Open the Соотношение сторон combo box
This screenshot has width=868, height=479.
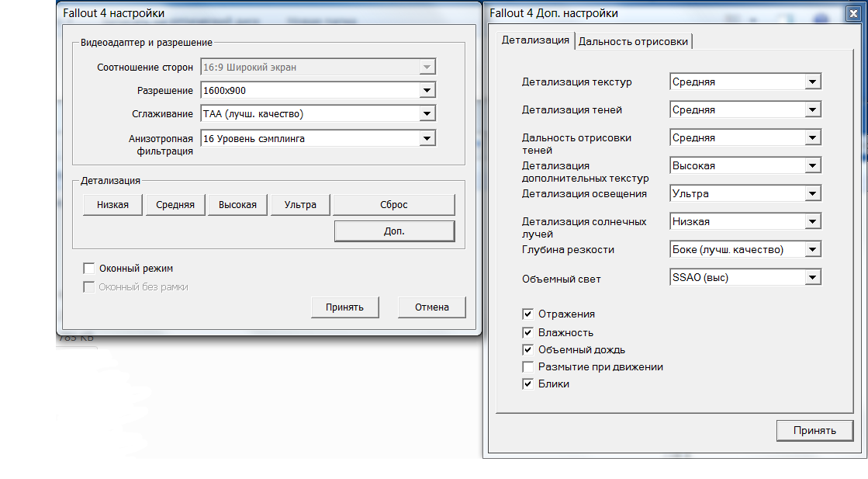pos(318,67)
